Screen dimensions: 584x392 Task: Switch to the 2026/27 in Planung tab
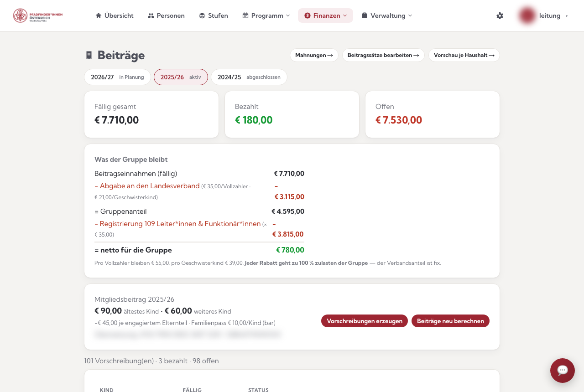(x=117, y=77)
